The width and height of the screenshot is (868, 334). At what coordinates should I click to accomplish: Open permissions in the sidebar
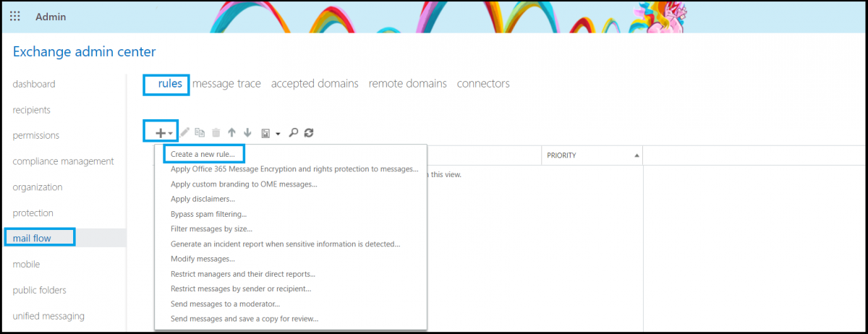tap(36, 135)
